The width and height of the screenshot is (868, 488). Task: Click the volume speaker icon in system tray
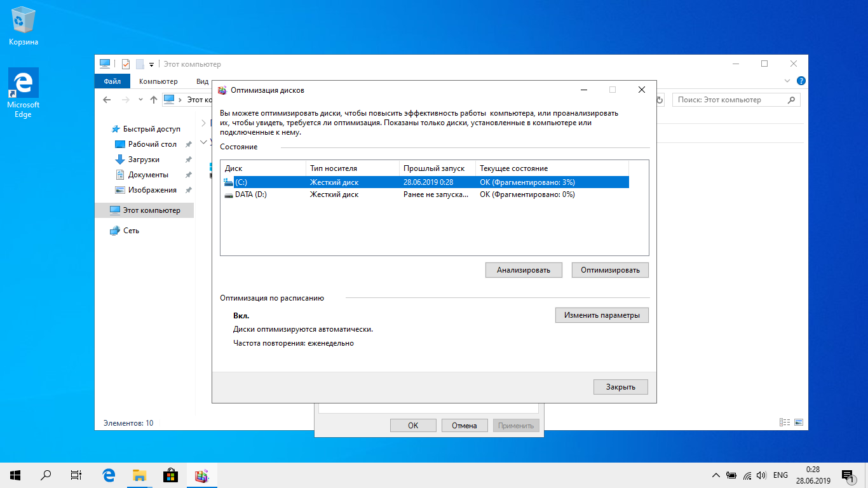point(761,475)
